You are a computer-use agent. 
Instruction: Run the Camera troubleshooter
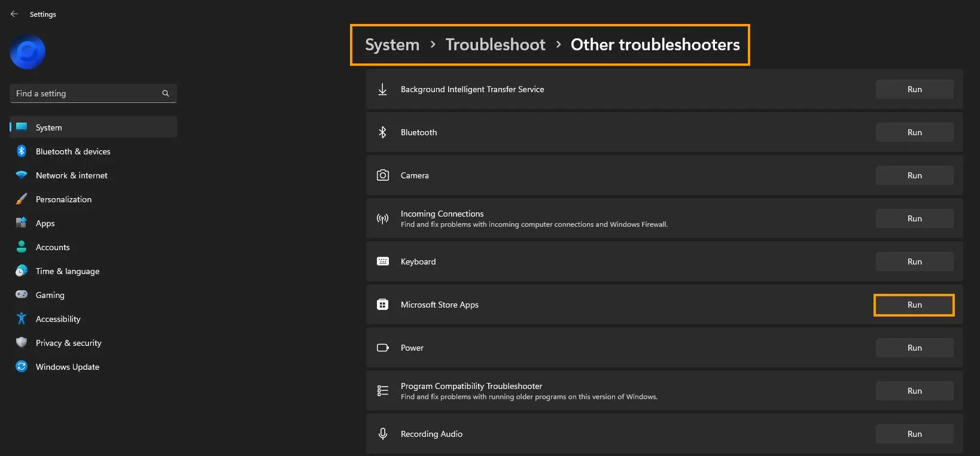click(x=914, y=175)
